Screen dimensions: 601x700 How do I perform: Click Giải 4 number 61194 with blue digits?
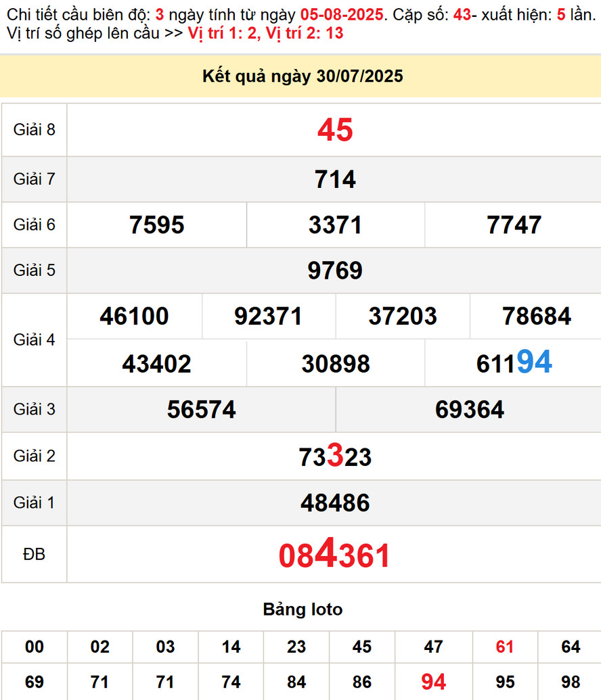(514, 363)
